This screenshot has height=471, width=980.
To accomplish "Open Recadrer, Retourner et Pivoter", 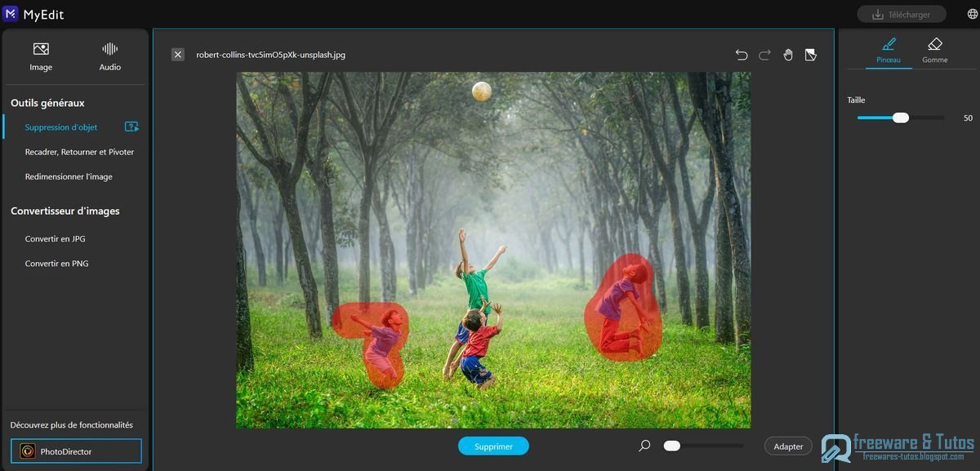I will click(x=79, y=152).
